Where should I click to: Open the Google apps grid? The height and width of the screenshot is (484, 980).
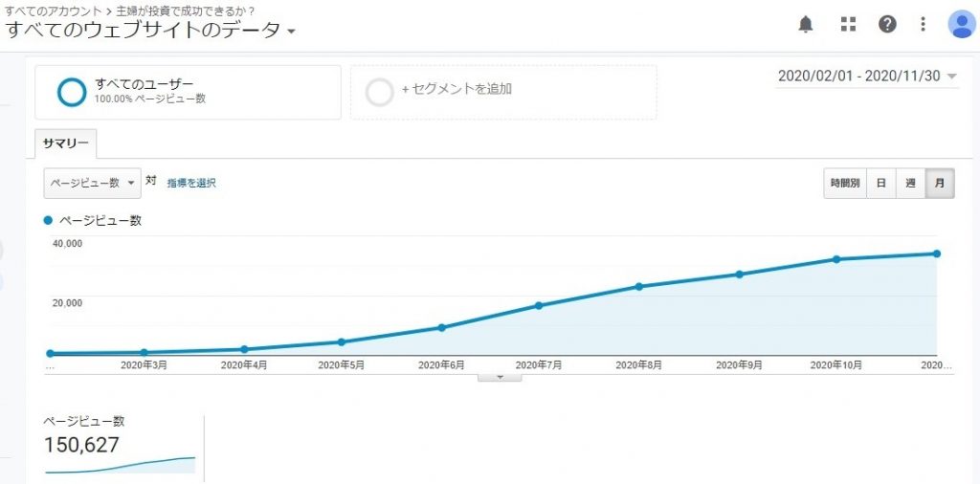(848, 24)
